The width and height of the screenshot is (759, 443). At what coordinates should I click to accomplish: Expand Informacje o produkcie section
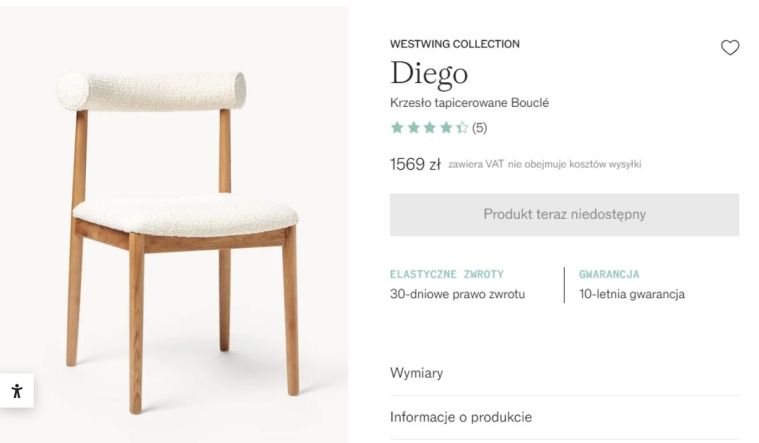click(x=564, y=417)
